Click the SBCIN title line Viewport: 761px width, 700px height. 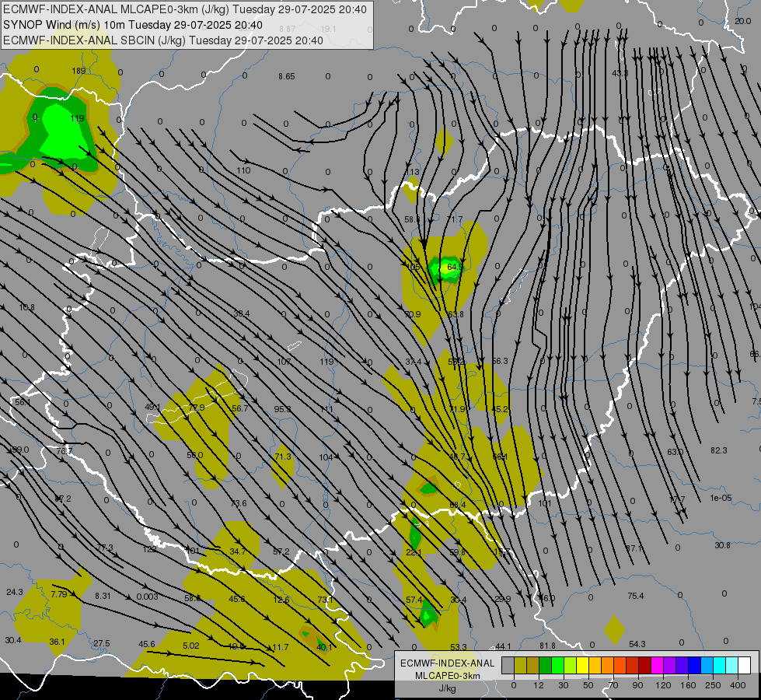(163, 40)
